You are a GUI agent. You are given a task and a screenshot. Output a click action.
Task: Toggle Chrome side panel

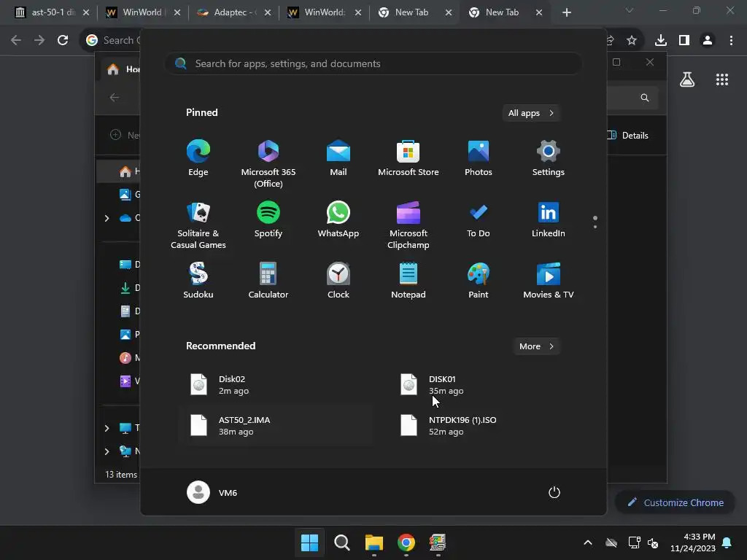click(684, 40)
